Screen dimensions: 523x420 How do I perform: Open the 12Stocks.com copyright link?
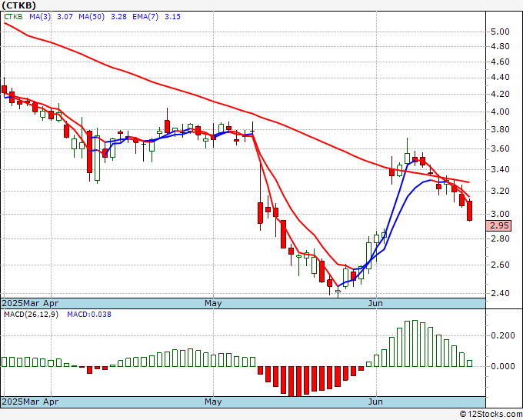[491, 415]
